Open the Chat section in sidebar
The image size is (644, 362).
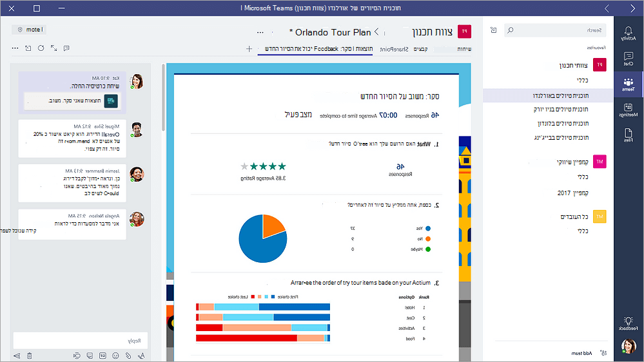(628, 59)
